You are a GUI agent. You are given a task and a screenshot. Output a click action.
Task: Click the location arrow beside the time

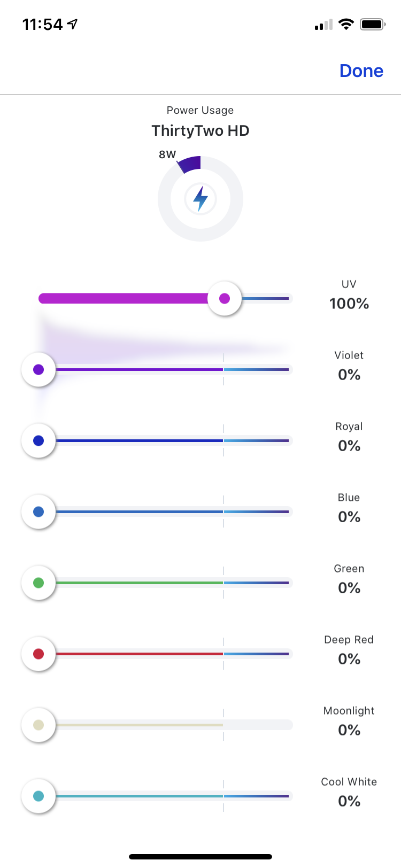[x=72, y=24]
